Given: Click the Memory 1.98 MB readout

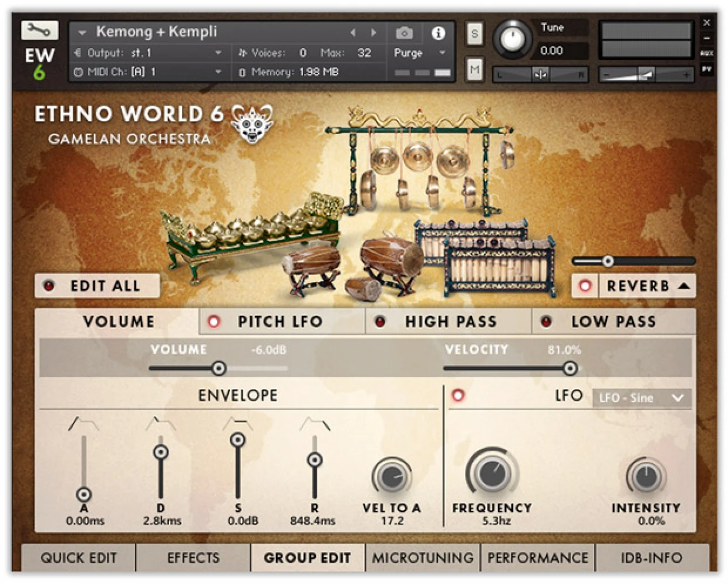Looking at the screenshot, I should point(295,72).
